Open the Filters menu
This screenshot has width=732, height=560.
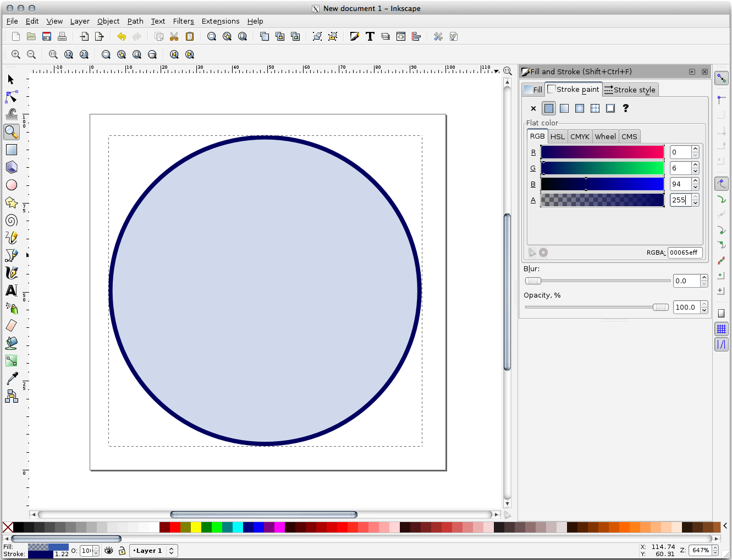coord(183,21)
